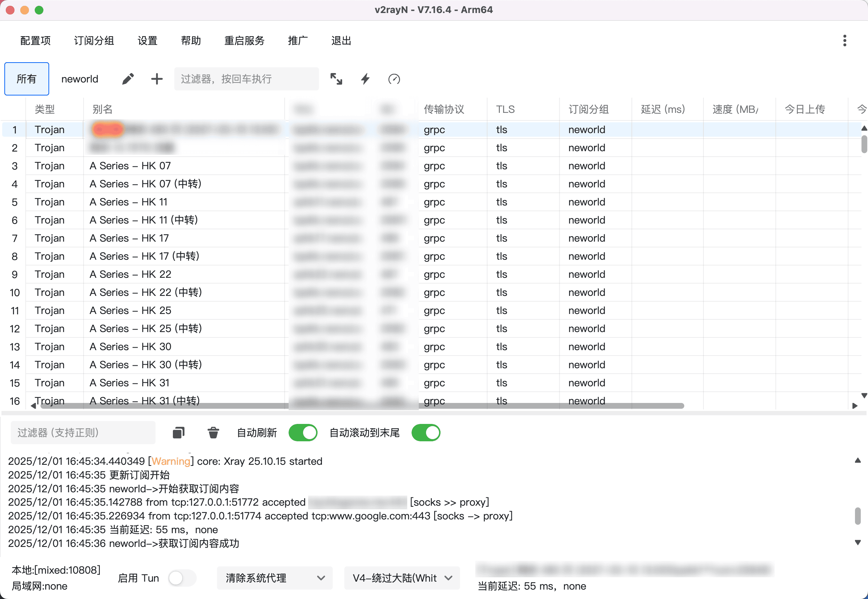Open the 清除系统代理 dropdown
868x599 pixels.
tap(275, 578)
